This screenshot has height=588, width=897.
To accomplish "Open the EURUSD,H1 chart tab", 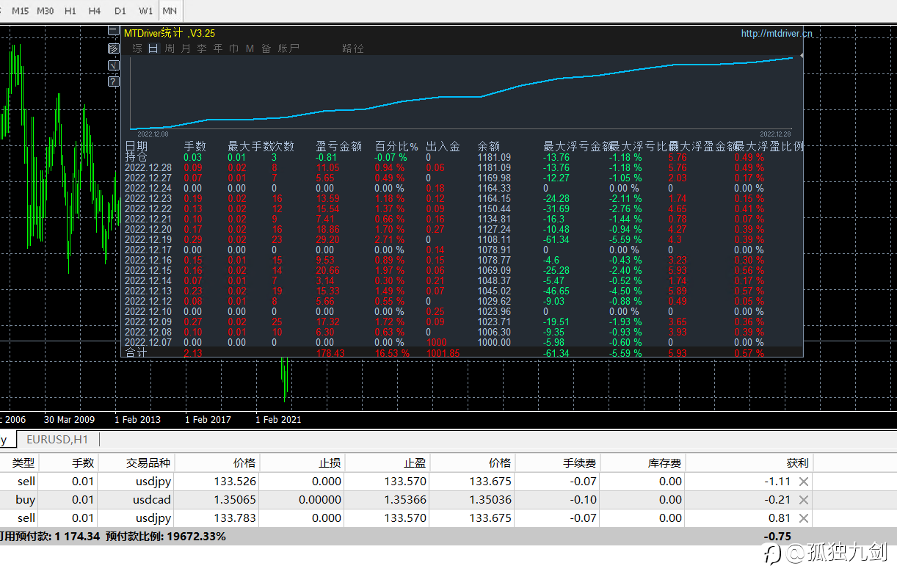I will [x=57, y=439].
